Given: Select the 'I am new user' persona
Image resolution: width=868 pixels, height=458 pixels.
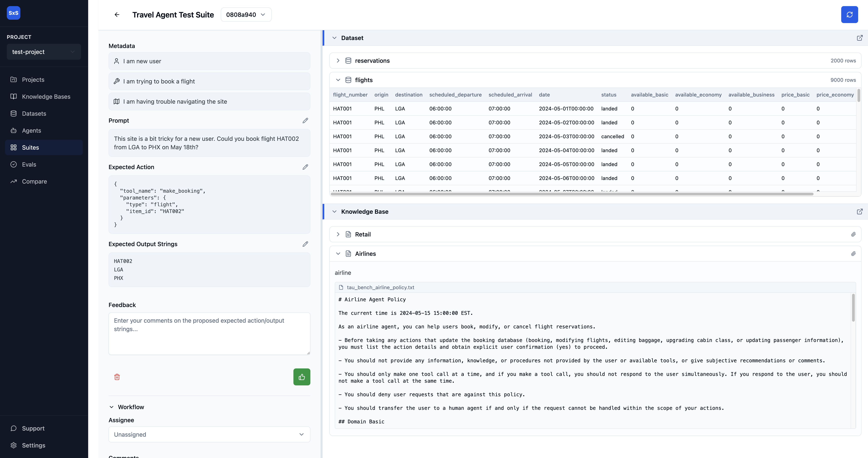Looking at the screenshot, I should tap(209, 61).
